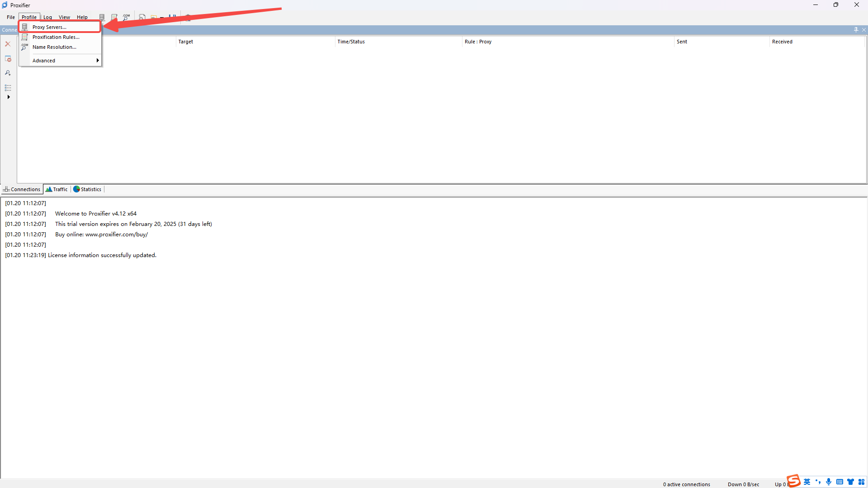Click the red X icon in left sidebar
This screenshot has width=868, height=488.
[x=8, y=44]
